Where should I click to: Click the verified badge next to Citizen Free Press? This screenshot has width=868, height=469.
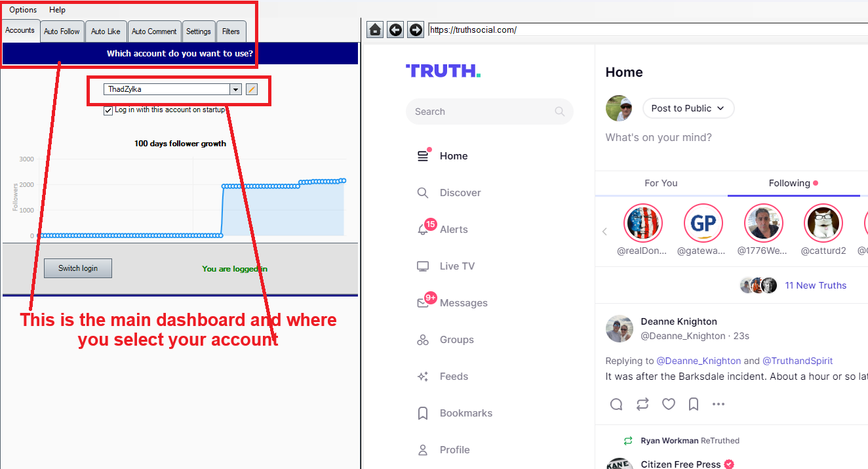[x=729, y=464]
